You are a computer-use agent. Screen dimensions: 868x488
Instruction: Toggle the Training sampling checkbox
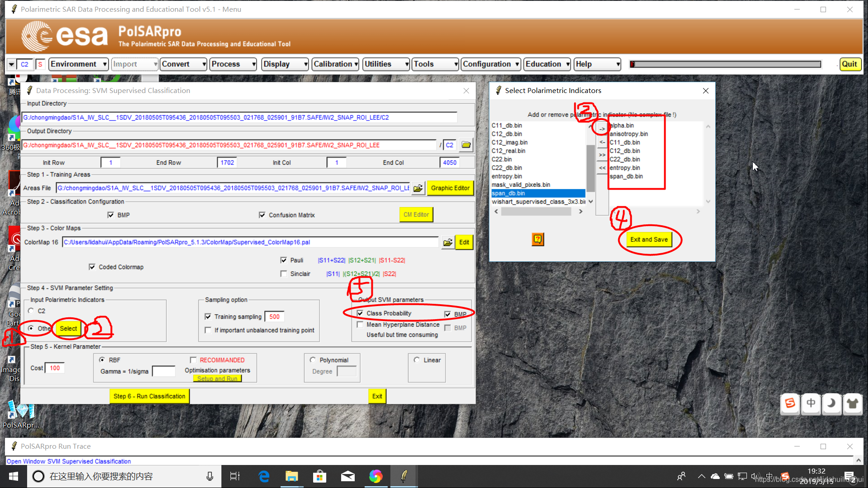(208, 316)
